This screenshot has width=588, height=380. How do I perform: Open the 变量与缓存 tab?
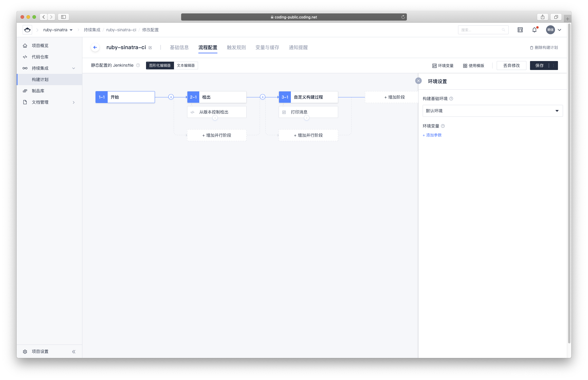pyautogui.click(x=267, y=47)
